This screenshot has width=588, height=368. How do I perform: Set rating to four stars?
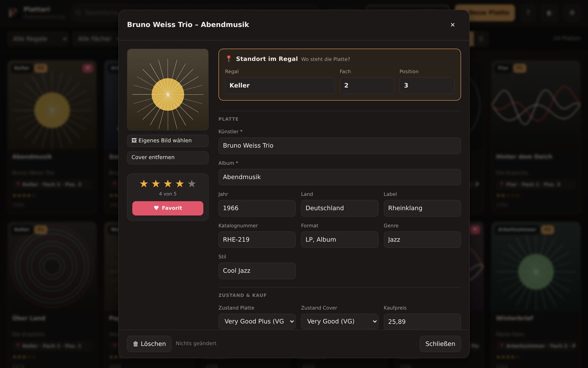[180, 184]
